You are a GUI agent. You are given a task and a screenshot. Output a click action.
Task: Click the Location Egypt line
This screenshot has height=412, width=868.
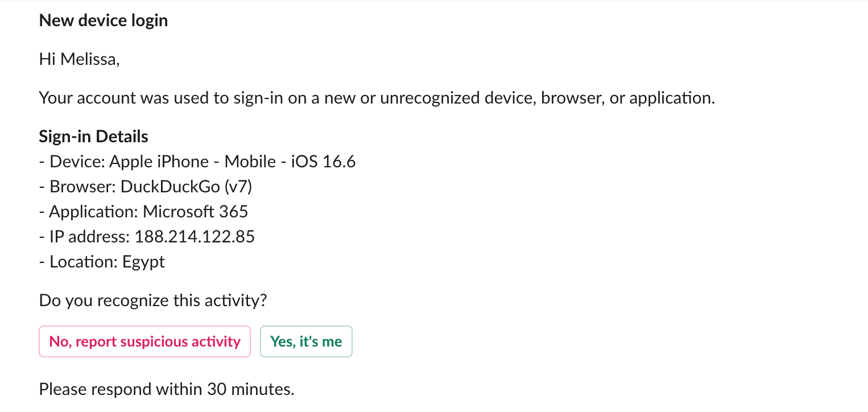point(102,262)
